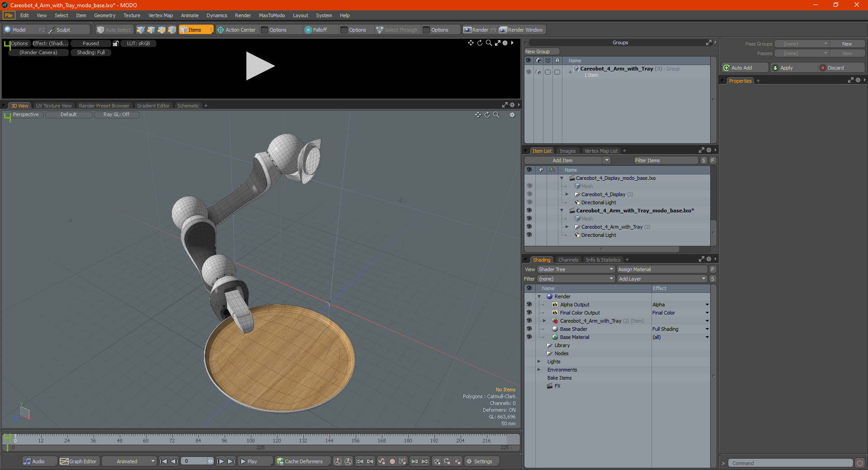868x470 pixels.
Task: Click the render preview lock icon
Action: point(116,43)
